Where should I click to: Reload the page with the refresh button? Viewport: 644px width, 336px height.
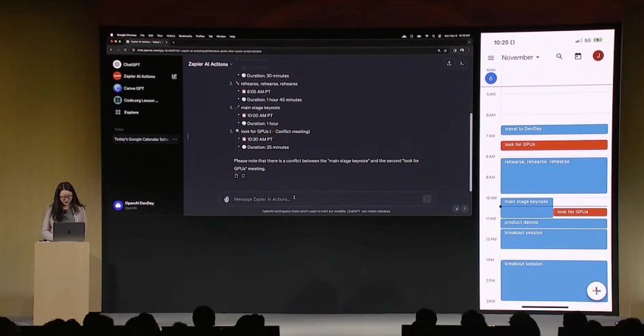point(125,50)
